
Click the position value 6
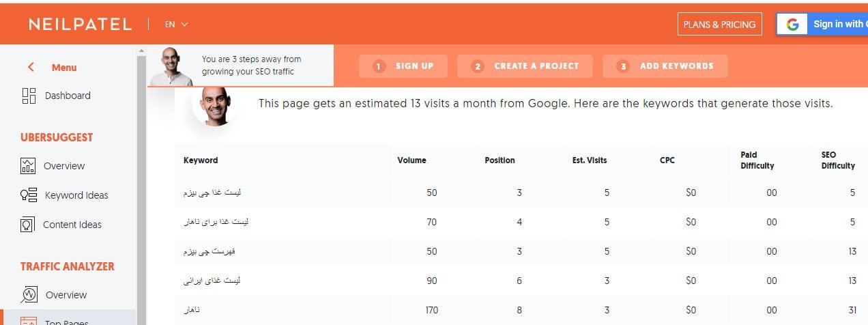[519, 281]
